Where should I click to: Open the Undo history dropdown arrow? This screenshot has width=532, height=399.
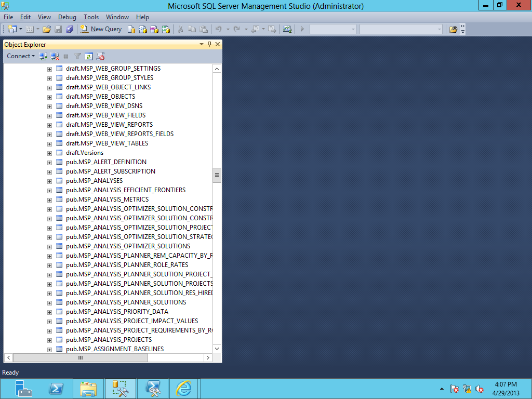point(228,29)
